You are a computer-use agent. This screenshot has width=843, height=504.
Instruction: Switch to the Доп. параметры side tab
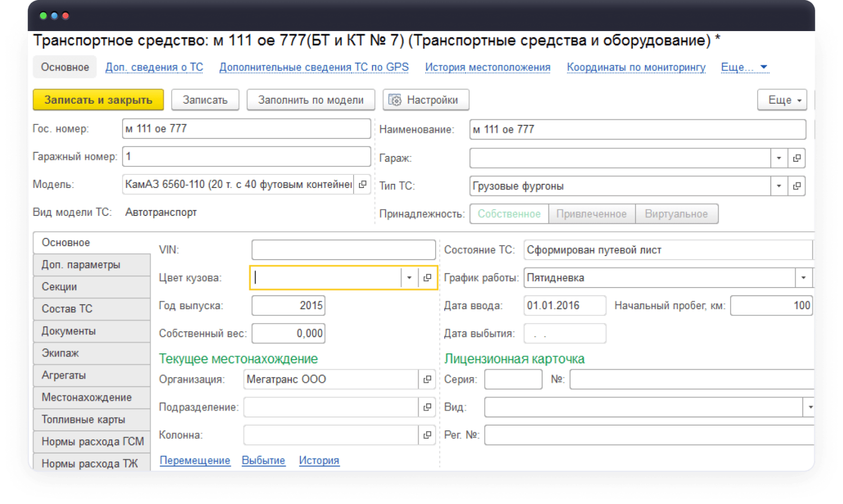tap(81, 265)
